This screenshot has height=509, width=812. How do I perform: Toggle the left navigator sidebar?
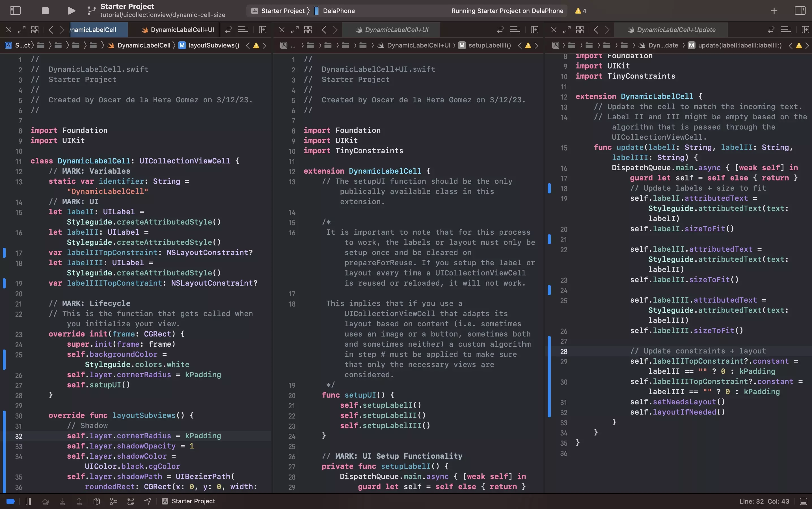pos(15,11)
